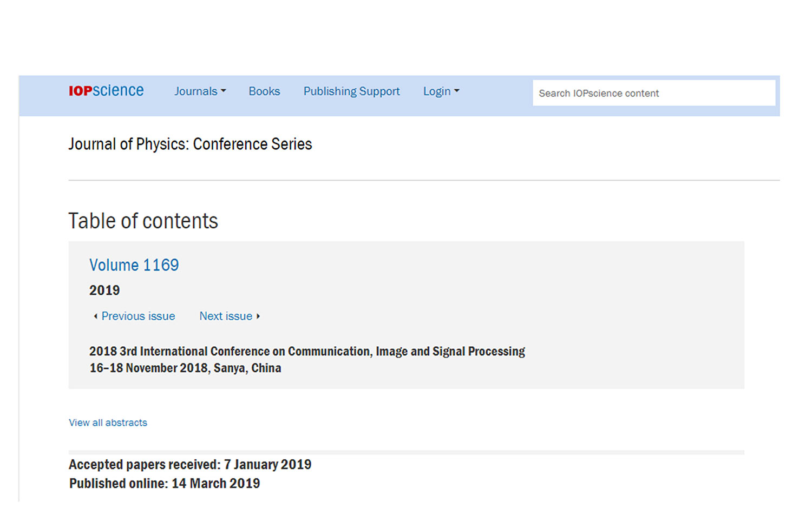Click the right arrow after Next issue
The height and width of the screenshot is (522, 812).
pyautogui.click(x=258, y=316)
